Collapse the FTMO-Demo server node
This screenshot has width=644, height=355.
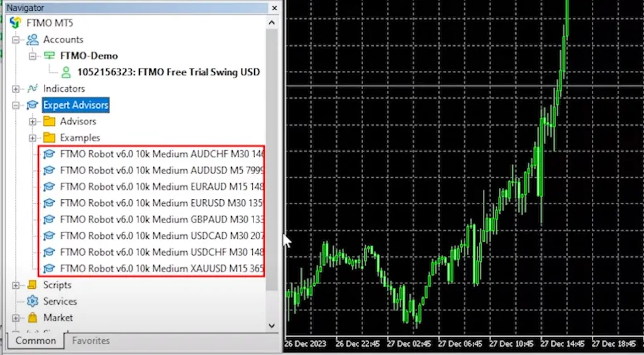point(33,56)
